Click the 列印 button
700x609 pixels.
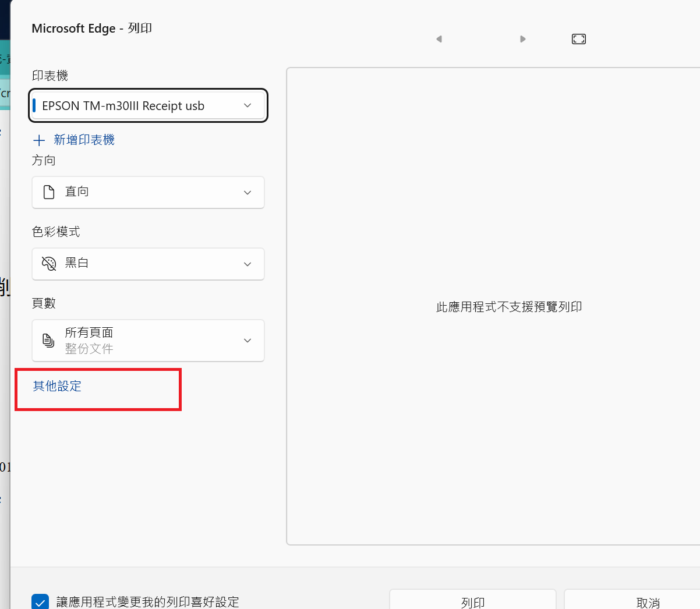tap(473, 600)
